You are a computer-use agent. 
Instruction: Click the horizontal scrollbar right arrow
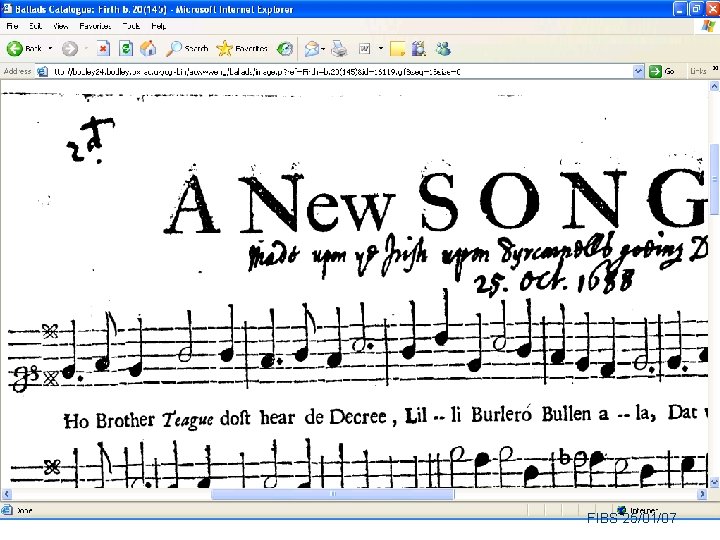coord(702,494)
